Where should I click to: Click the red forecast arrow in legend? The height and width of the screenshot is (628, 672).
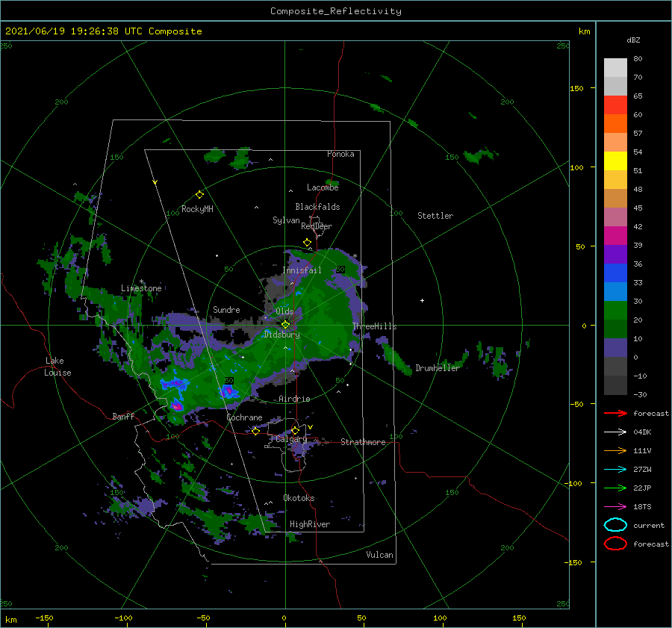(615, 413)
